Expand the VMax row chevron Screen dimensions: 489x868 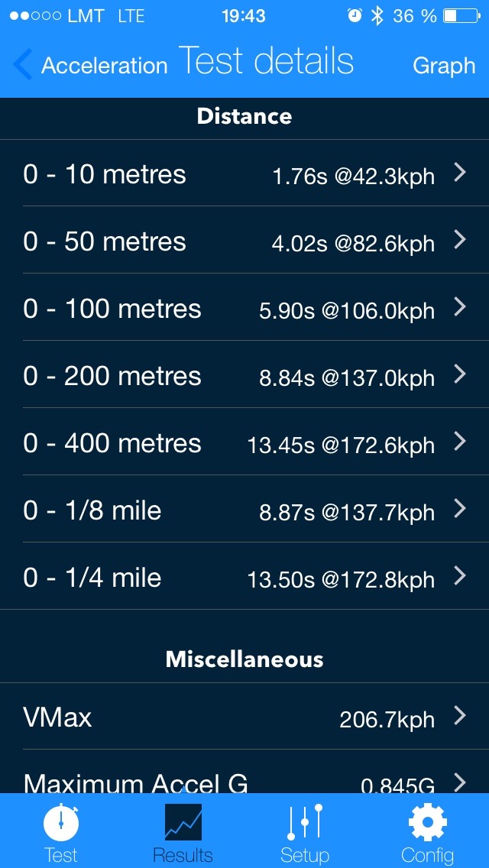click(x=460, y=716)
